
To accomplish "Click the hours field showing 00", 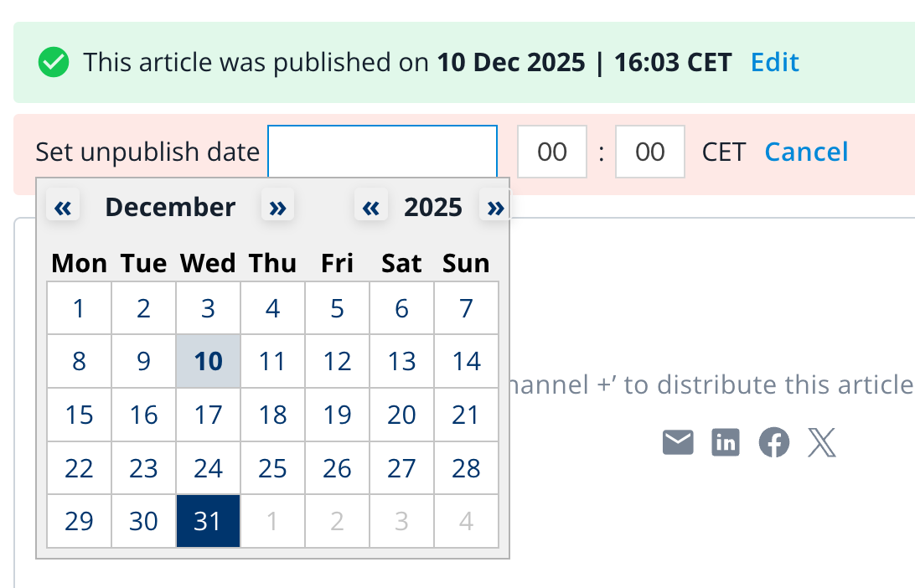I will point(551,152).
